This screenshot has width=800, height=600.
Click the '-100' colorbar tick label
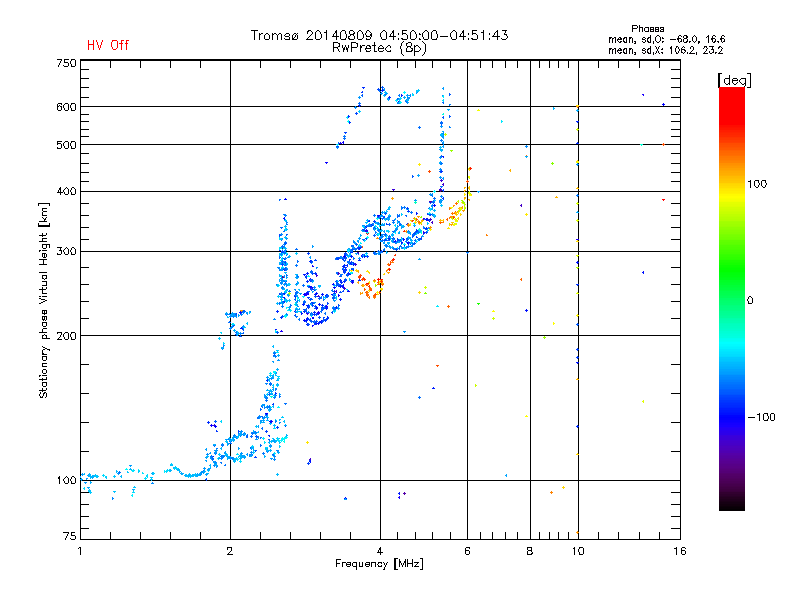click(761, 417)
